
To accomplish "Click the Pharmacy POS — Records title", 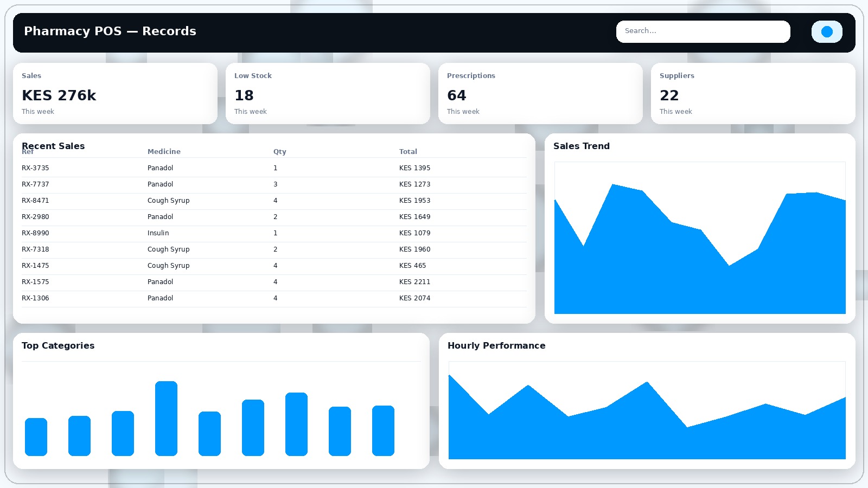I will [110, 31].
